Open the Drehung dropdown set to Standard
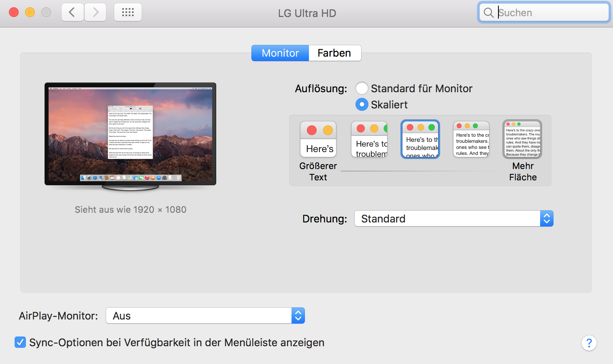The height and width of the screenshot is (364, 613). [x=454, y=219]
